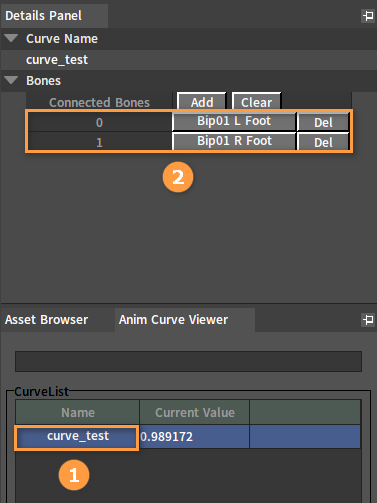Select the Bip01 R Foot bone button

pos(234,141)
